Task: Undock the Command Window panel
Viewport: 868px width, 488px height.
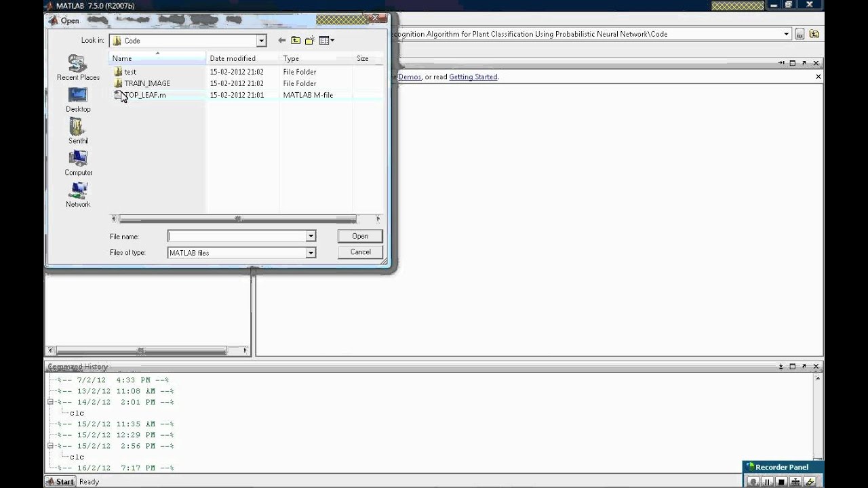Action: point(804,63)
